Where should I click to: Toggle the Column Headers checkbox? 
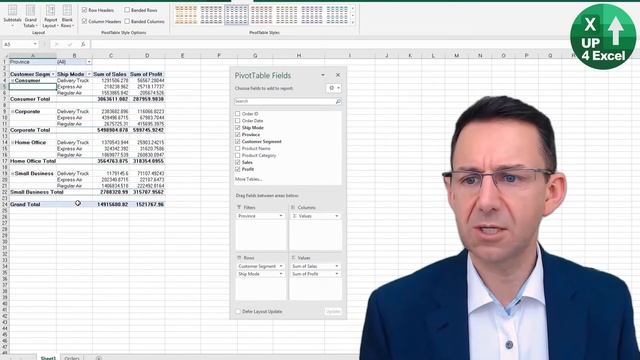coord(84,21)
